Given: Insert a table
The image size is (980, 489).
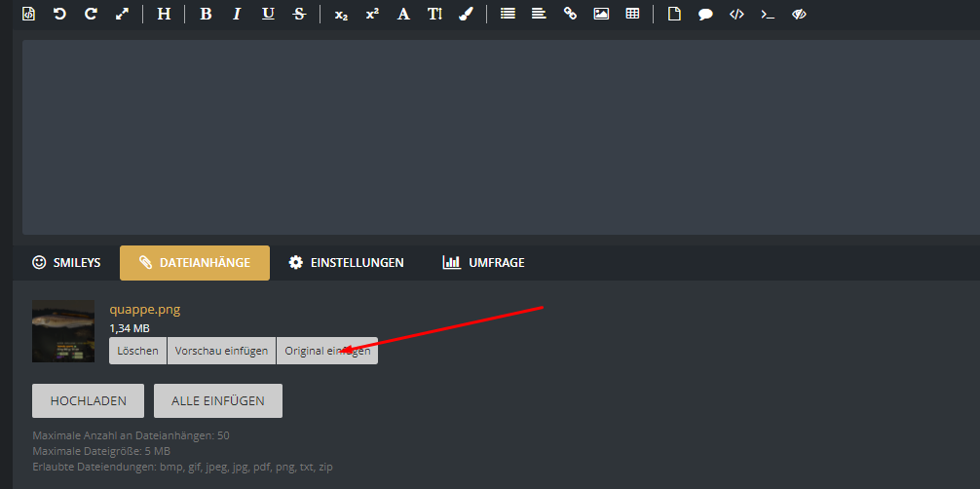Looking at the screenshot, I should [632, 15].
